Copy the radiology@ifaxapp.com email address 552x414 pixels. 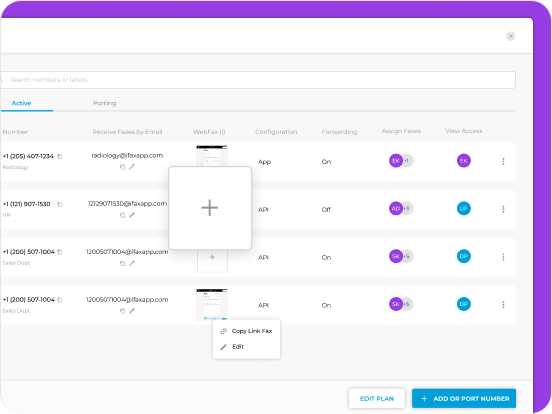pos(122,167)
